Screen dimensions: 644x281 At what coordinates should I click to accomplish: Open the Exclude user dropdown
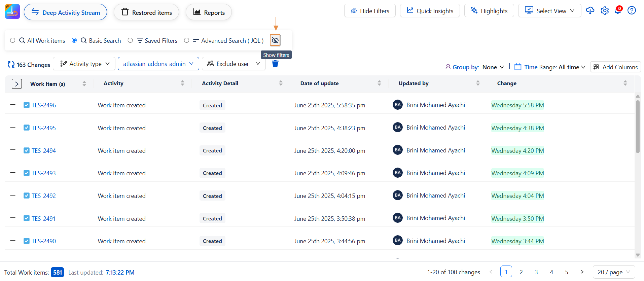tap(234, 64)
